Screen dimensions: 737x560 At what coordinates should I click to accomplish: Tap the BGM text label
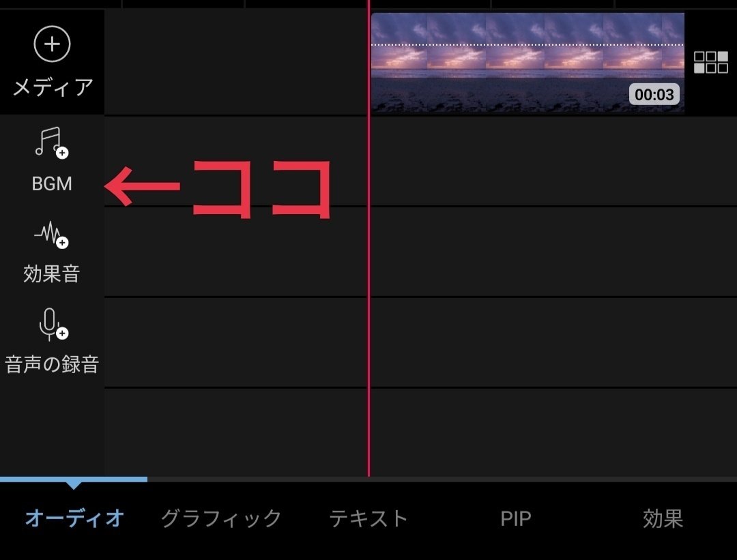click(x=52, y=183)
